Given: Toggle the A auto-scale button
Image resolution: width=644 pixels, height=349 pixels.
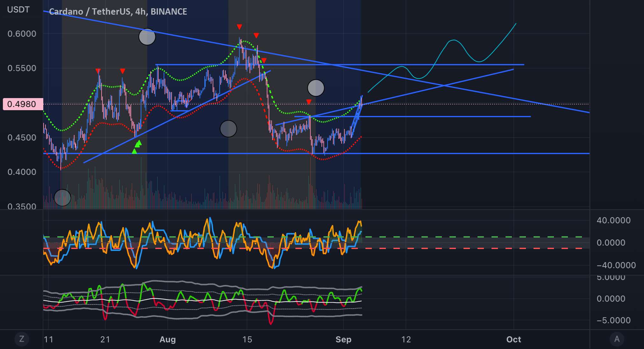Looking at the screenshot, I should click(617, 339).
